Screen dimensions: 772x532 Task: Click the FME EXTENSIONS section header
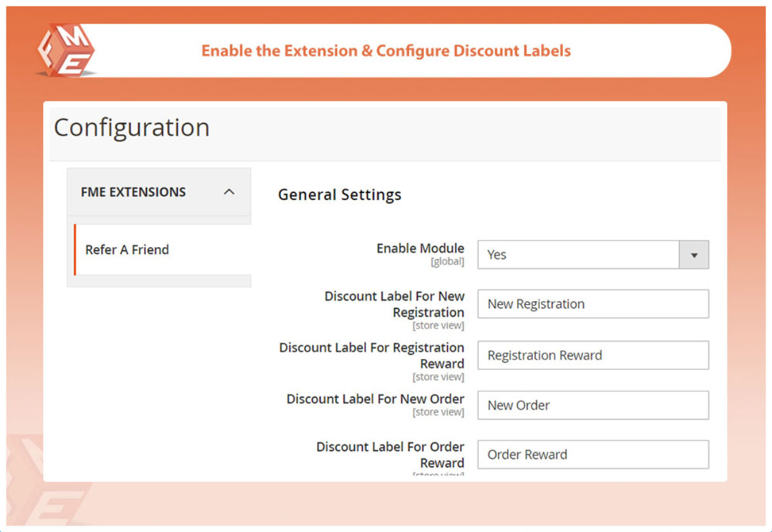pyautogui.click(x=133, y=192)
